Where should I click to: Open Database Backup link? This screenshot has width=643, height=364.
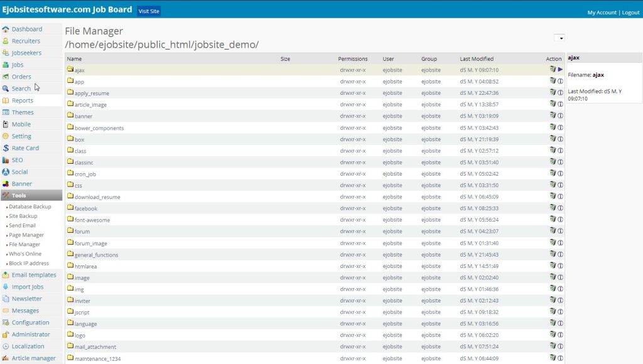tap(30, 206)
